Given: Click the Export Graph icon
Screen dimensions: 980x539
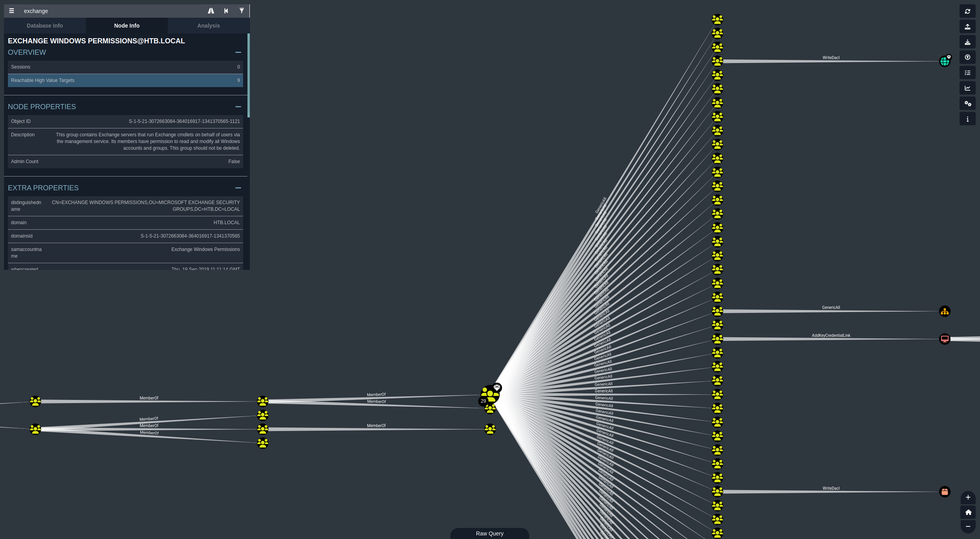Looking at the screenshot, I should [967, 27].
